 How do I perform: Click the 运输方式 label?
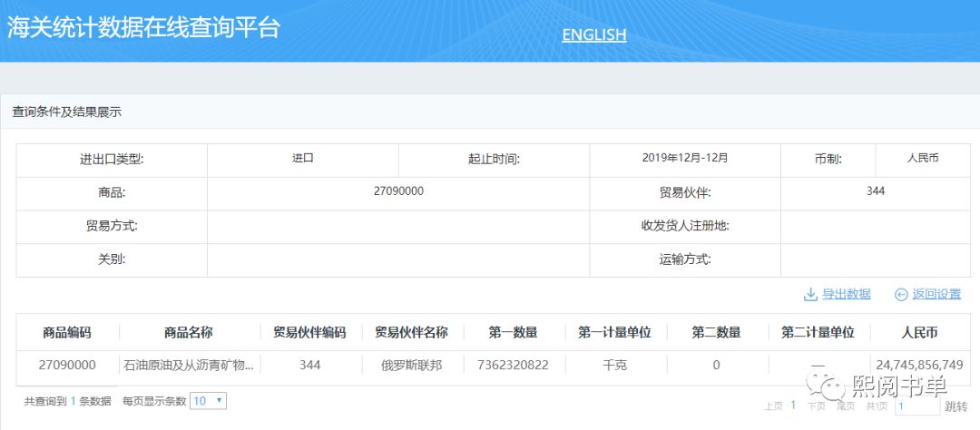point(685,259)
